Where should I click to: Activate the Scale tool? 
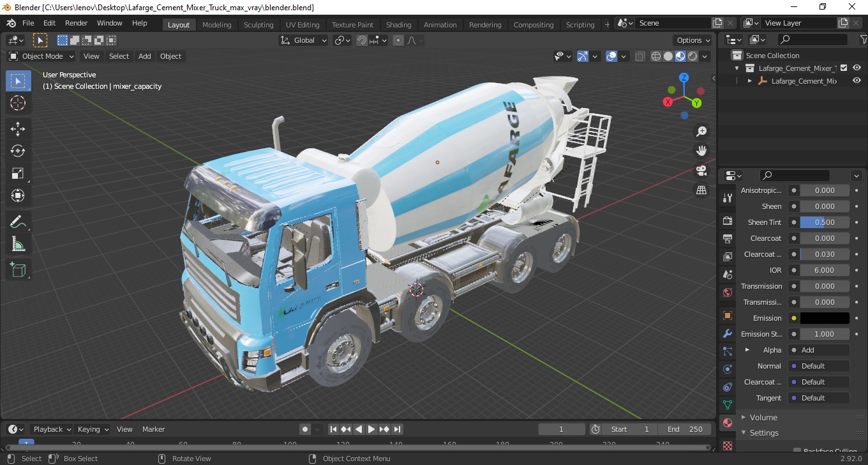click(x=18, y=173)
